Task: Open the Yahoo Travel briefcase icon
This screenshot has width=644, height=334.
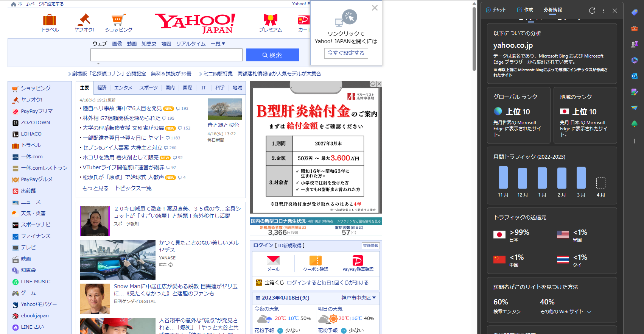Action: (x=50, y=20)
